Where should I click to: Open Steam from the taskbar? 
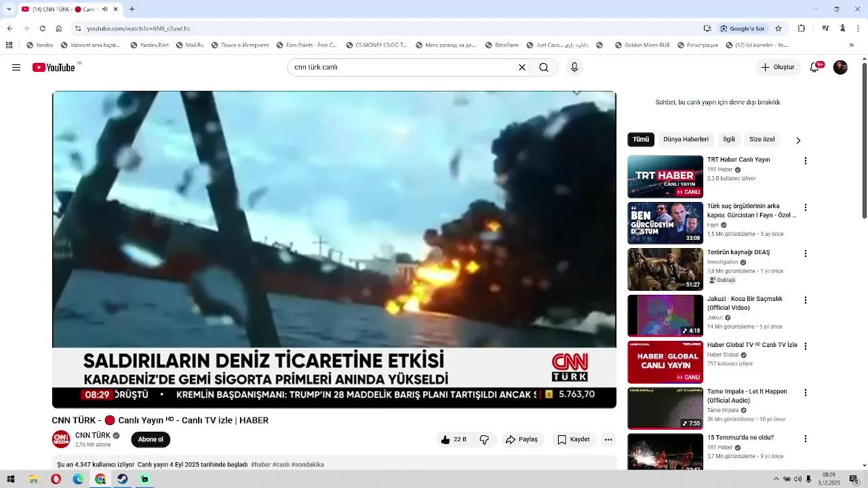pos(122,479)
